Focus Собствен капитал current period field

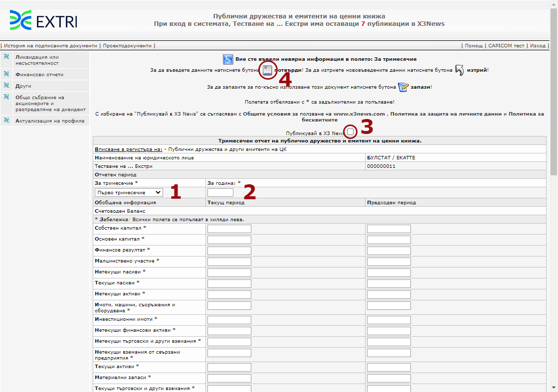[229, 229]
